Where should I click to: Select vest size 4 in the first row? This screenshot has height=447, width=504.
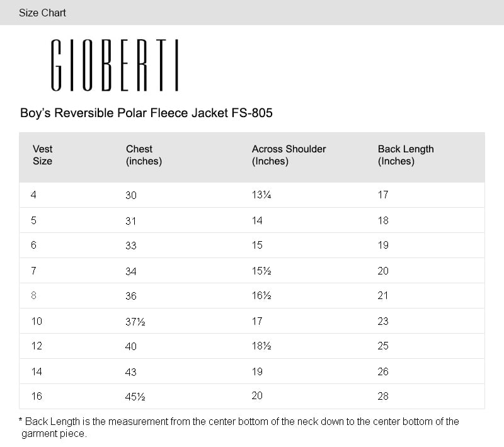tap(33, 195)
